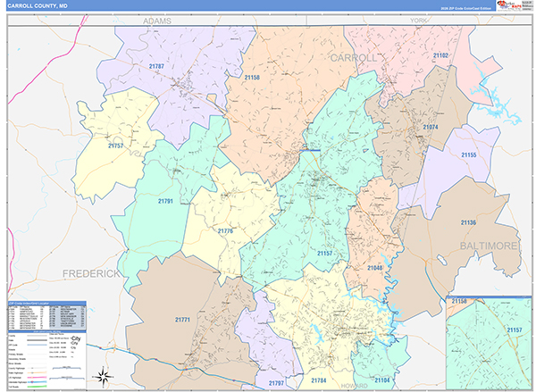The height and width of the screenshot is (392, 536).
Task: Click the green Toll Roads line sample in the legend
Action: point(37,387)
